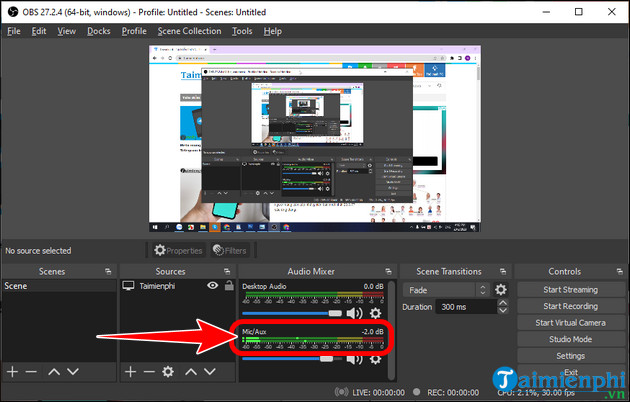Remove selected scene with minus icon
Screen dimensions: 630x402
click(31, 371)
